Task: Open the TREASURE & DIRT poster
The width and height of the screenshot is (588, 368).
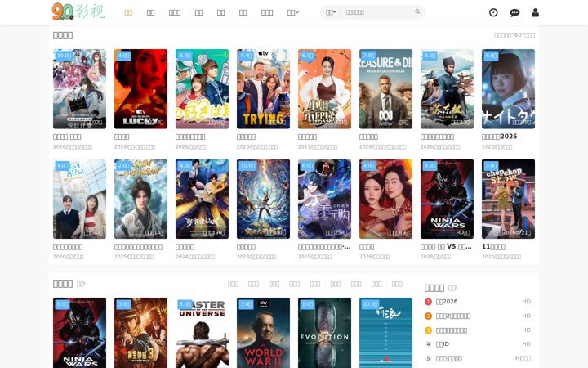Action: coord(385,89)
